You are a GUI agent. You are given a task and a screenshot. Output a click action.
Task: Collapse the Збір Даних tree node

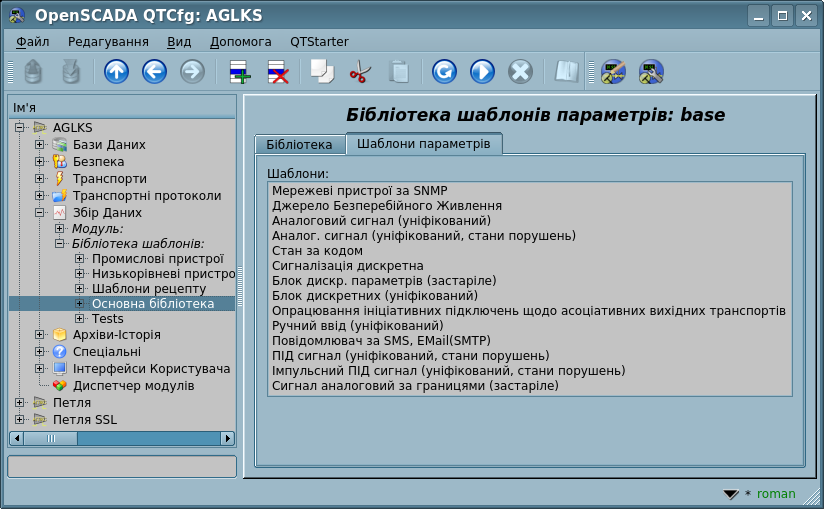click(x=40, y=213)
